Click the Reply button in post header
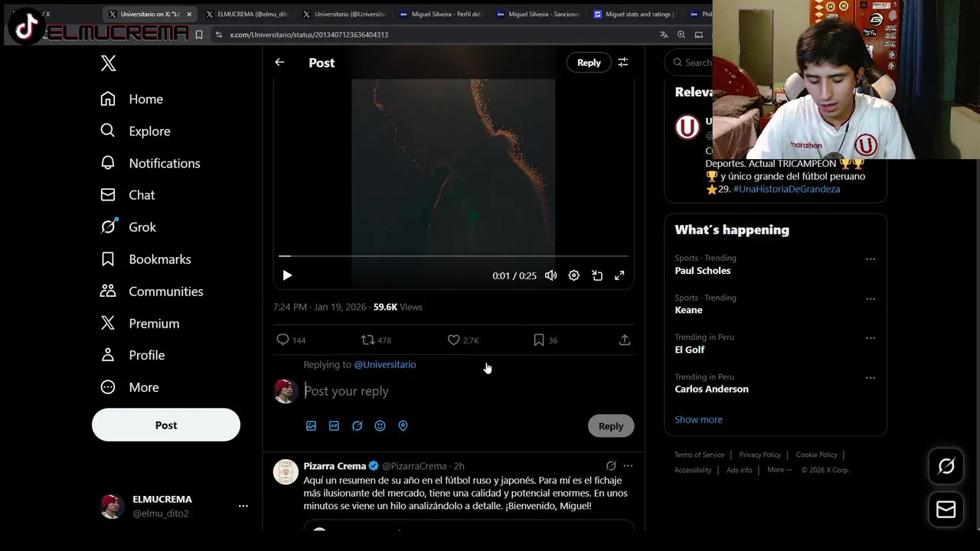The height and width of the screenshot is (551, 980). (589, 63)
